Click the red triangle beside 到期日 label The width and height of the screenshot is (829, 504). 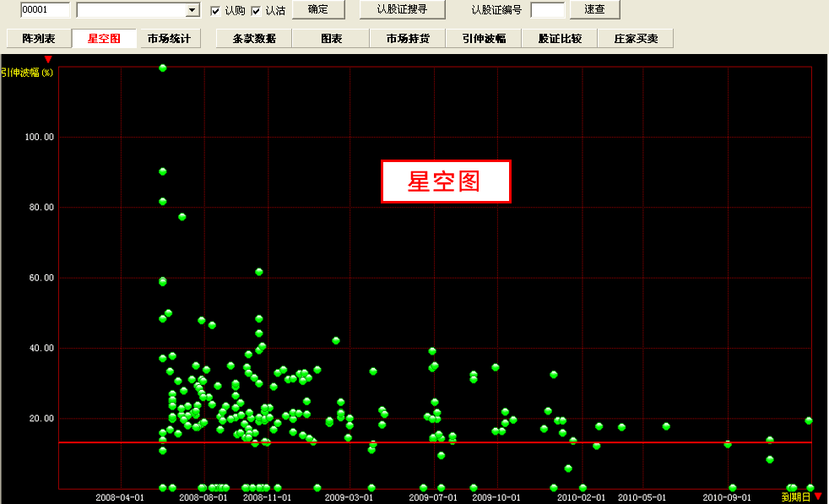coord(818,496)
